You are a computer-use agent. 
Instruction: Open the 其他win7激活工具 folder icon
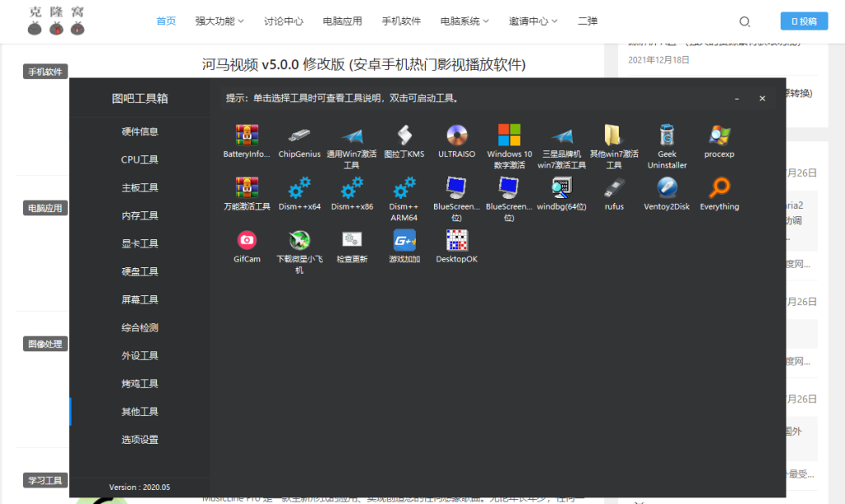point(614,135)
